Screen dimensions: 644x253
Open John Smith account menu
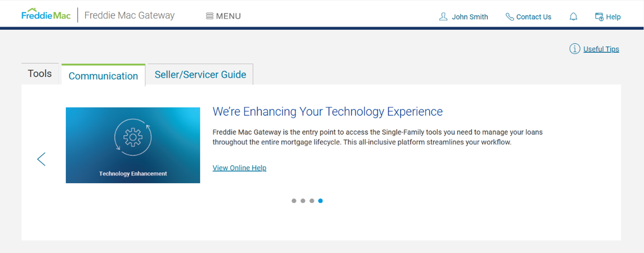click(x=463, y=17)
